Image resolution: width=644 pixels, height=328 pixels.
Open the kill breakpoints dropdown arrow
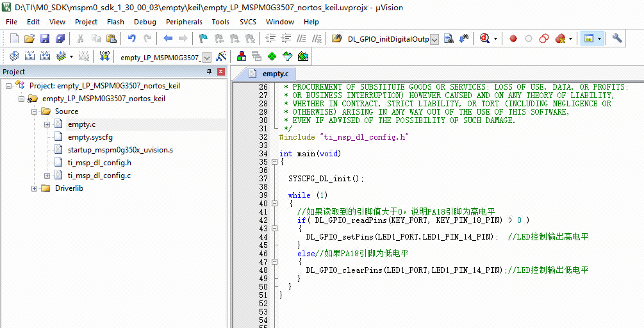click(x=570, y=38)
